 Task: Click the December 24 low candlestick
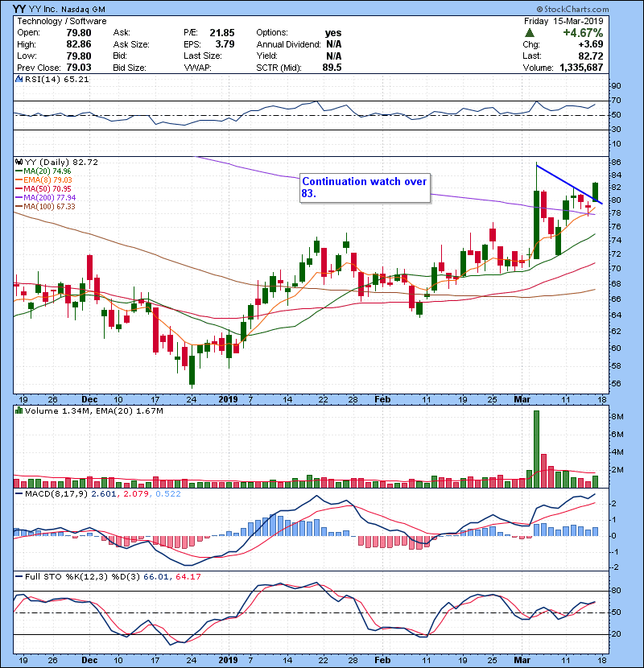coord(192,370)
